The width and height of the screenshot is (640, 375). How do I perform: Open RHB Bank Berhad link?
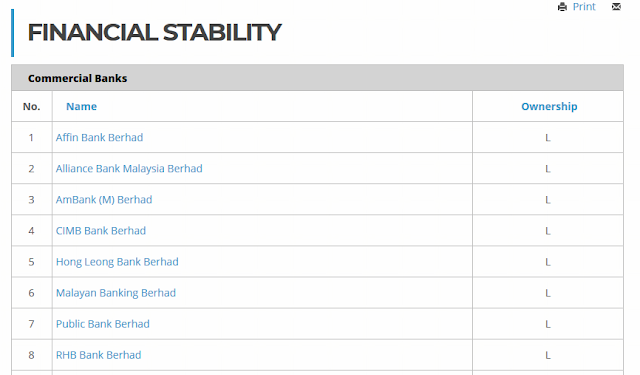click(98, 355)
